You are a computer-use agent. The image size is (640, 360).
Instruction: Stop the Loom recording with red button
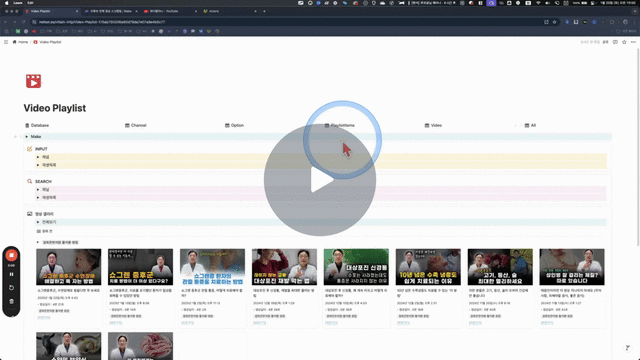pos(11,255)
